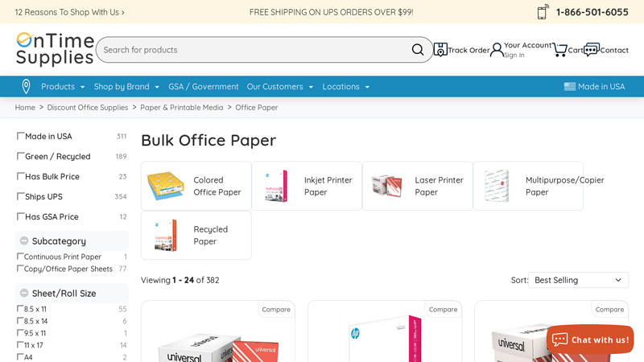Open the shopping cart icon
Screen dimensions: 644x362
(x=559, y=50)
